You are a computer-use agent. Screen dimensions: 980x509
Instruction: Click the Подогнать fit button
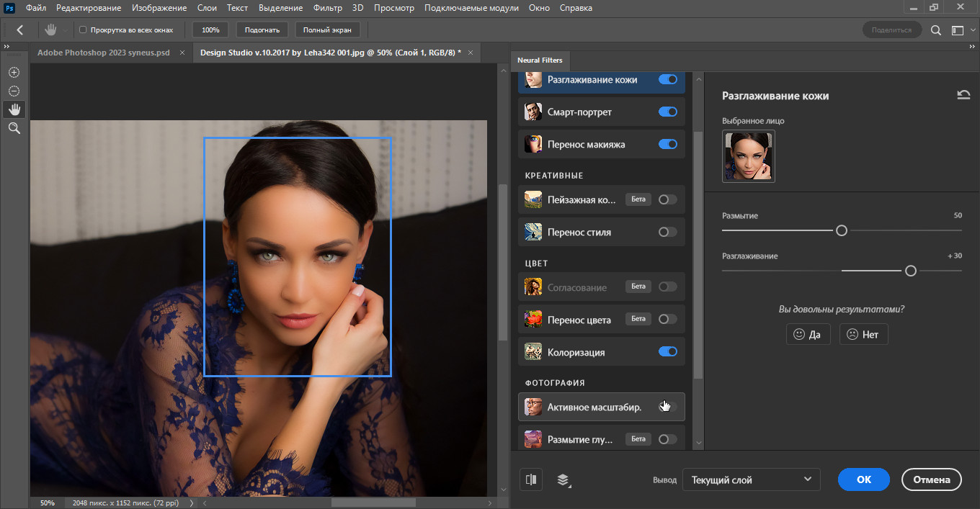[262, 30]
